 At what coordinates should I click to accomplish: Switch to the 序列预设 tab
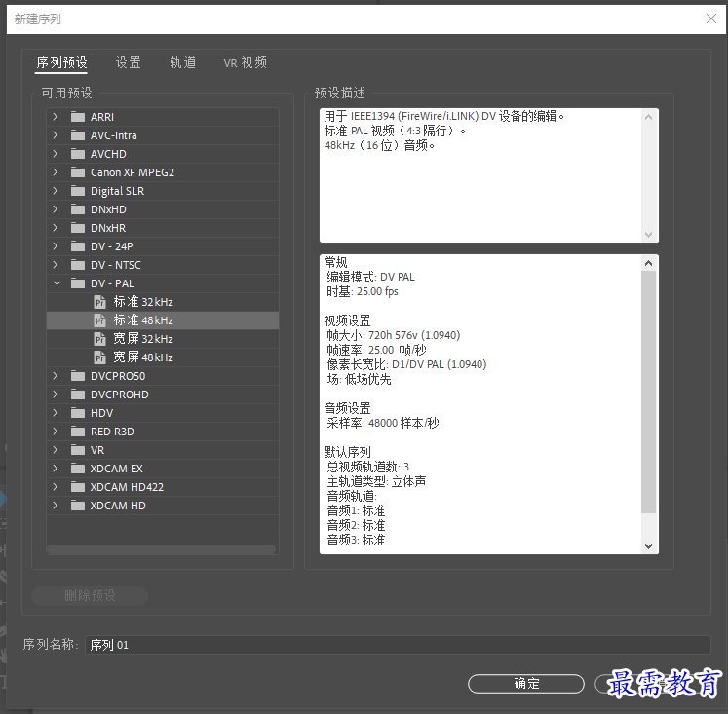coord(61,62)
